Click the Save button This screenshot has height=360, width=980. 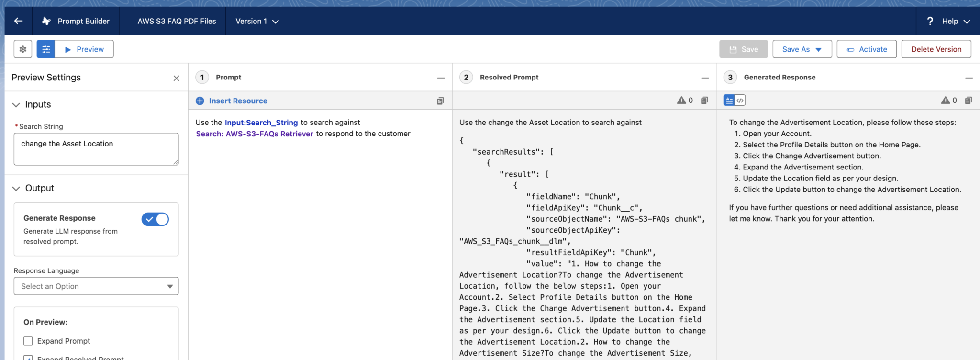(744, 49)
